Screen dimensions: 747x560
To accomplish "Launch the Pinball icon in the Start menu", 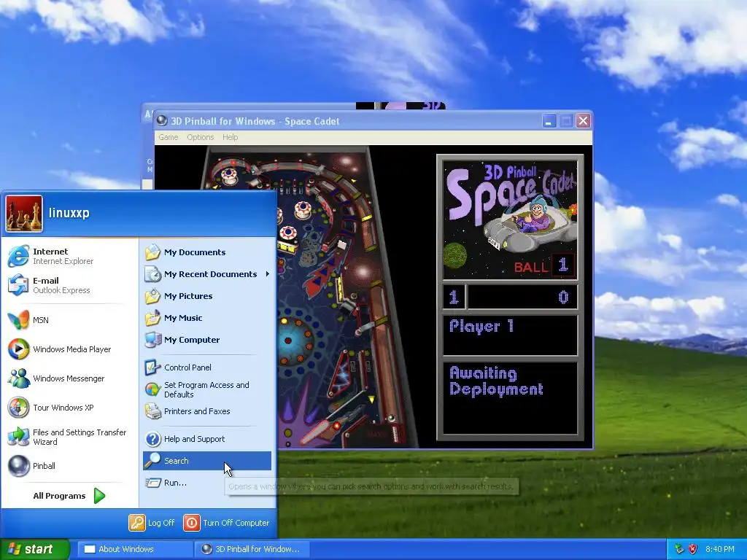I will [18, 466].
